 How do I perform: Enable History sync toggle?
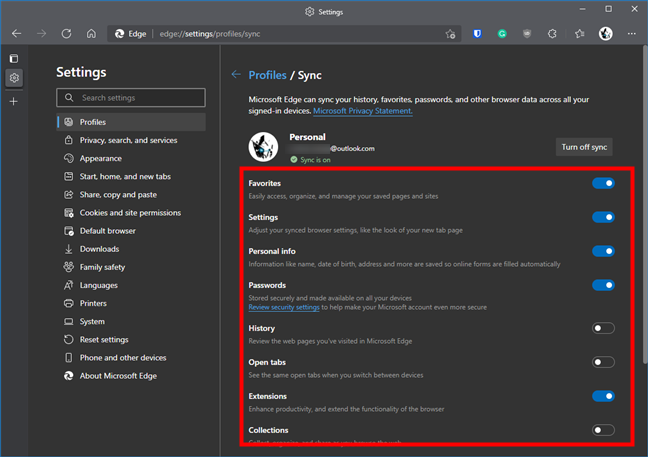click(603, 328)
